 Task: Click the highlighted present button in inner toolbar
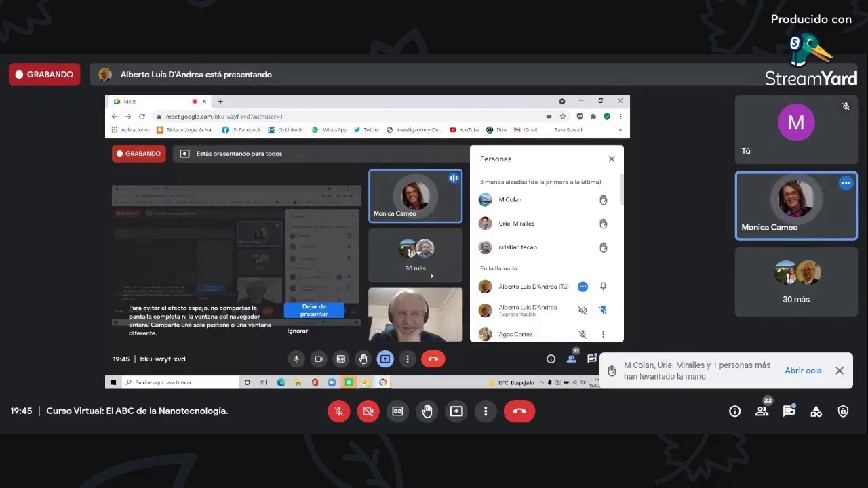[x=385, y=359]
